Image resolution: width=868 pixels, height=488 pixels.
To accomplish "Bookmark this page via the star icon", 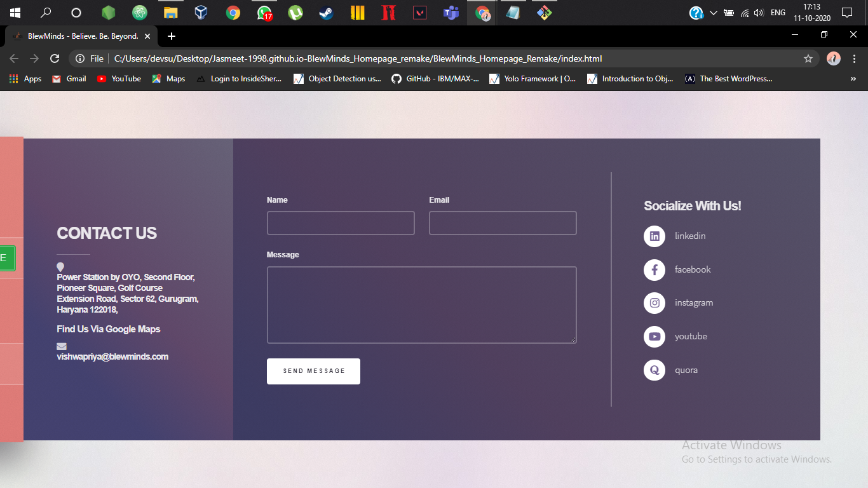I will pos(808,58).
